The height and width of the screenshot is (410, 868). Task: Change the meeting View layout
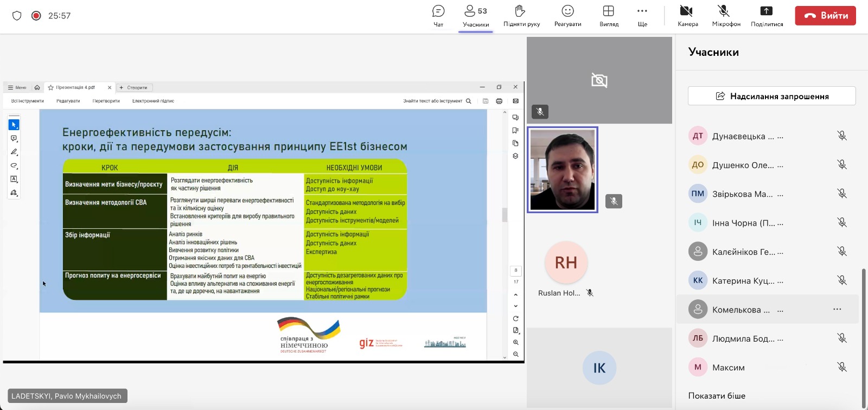click(x=609, y=16)
